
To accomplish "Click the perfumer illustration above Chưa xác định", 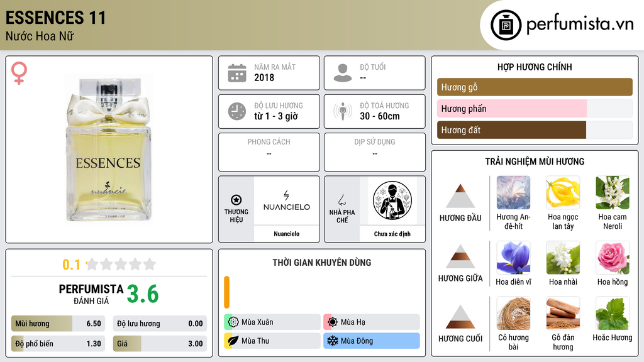I will (392, 201).
